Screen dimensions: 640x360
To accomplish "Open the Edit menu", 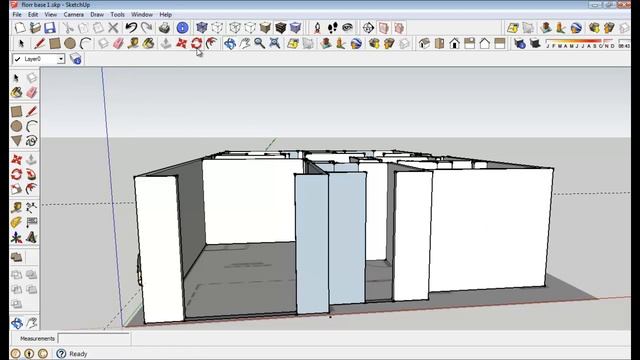I will tap(33, 14).
